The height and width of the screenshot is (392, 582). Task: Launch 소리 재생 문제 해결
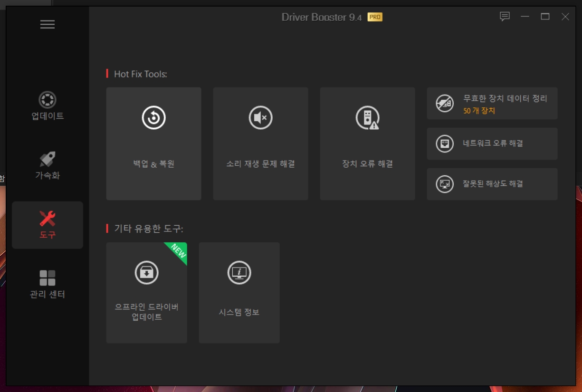pos(261,143)
